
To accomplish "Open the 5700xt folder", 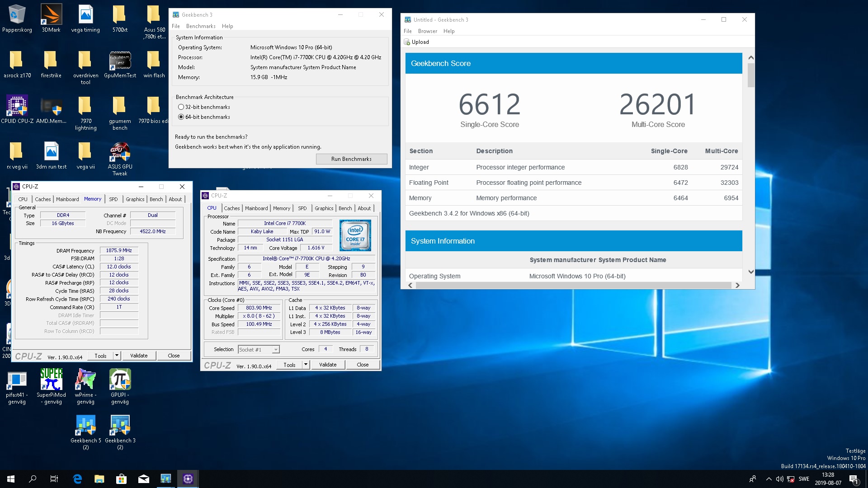I will click(x=120, y=19).
